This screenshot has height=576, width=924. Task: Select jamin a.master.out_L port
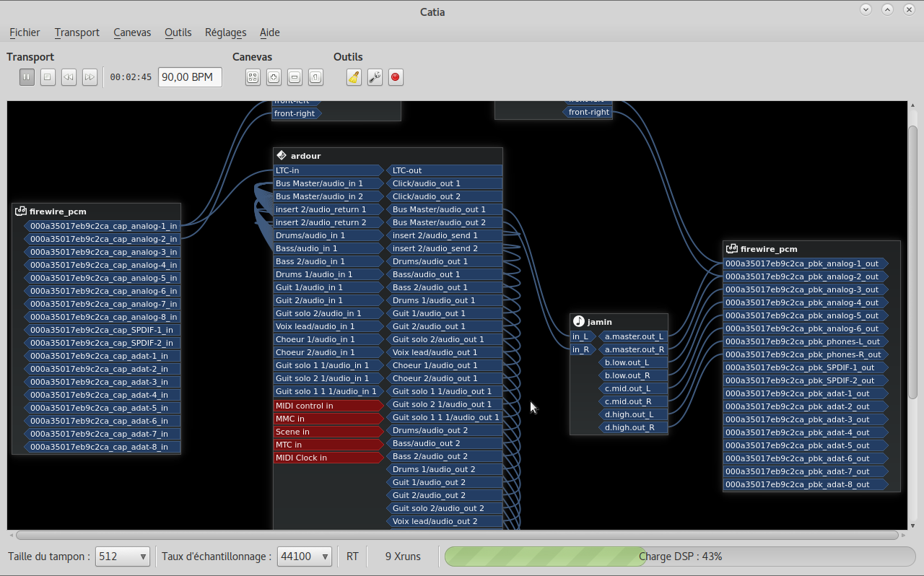coord(633,336)
